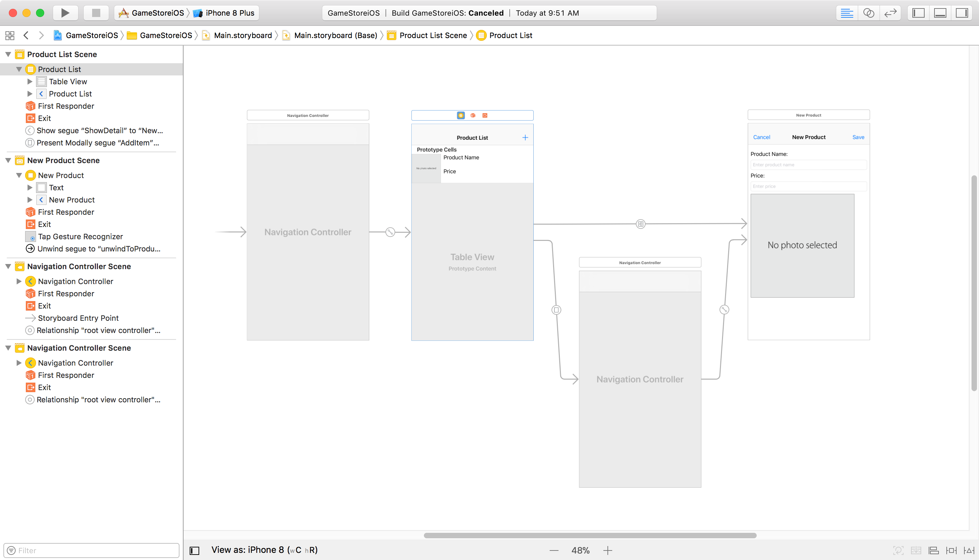Expand the Table View outline item
This screenshot has width=979, height=560.
(30, 82)
